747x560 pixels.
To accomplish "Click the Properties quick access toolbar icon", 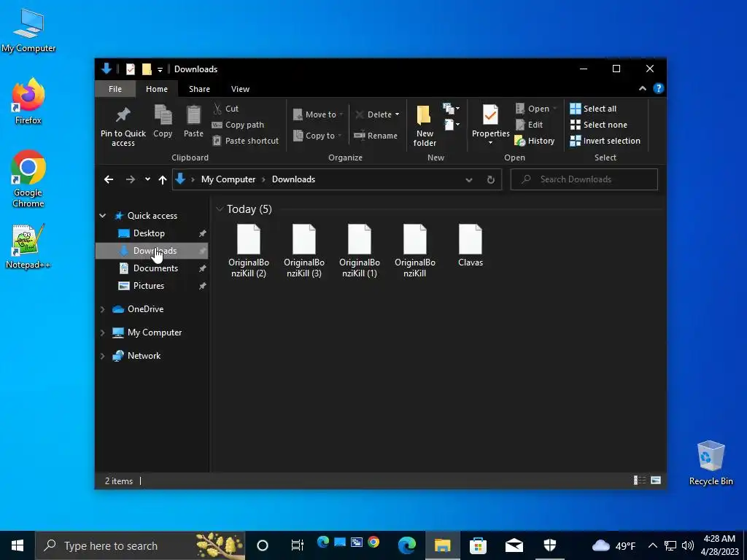I will (130, 69).
